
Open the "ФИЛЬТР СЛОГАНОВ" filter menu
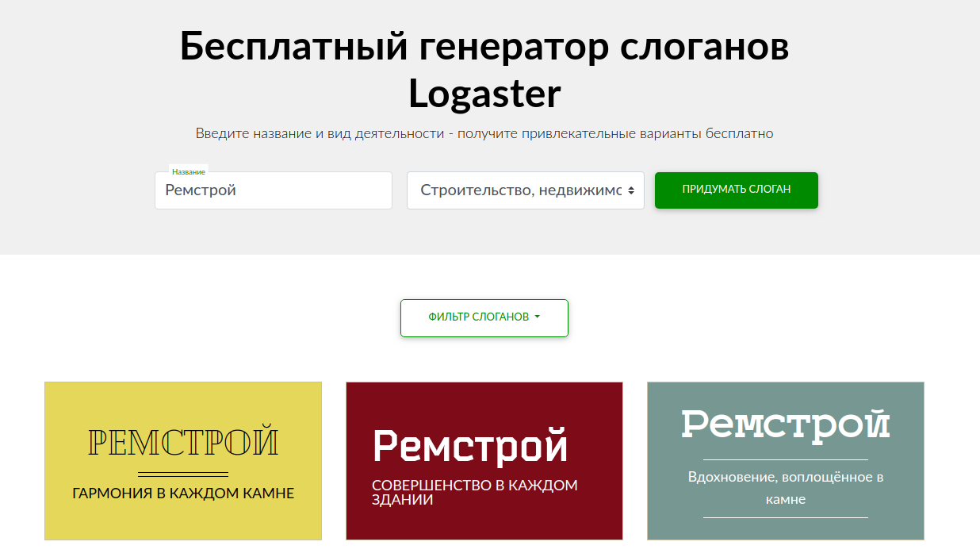tap(478, 317)
